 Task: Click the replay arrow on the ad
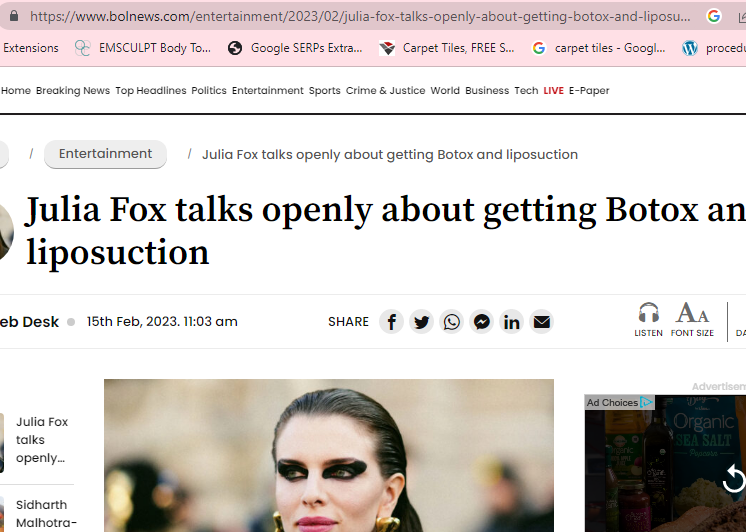733,479
